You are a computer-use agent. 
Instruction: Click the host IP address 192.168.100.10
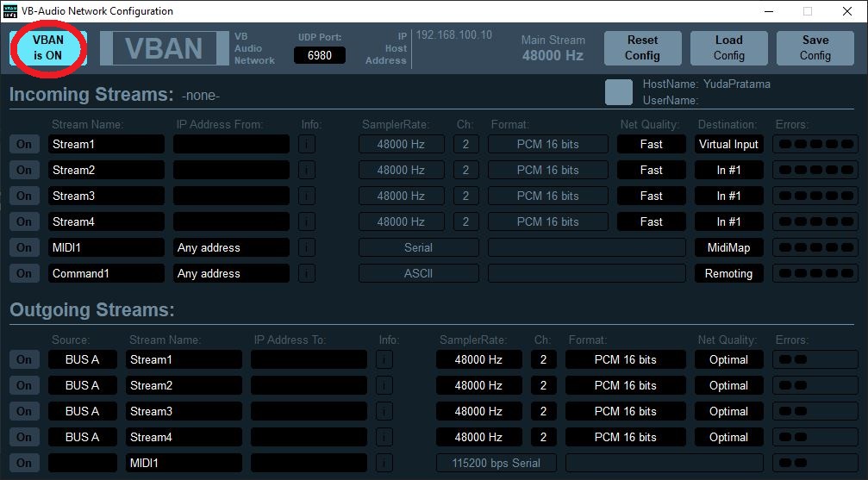coord(454,34)
